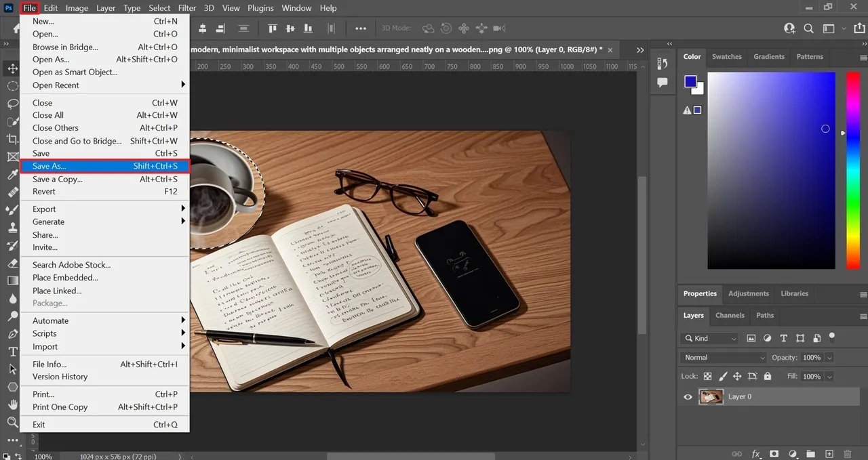This screenshot has height=460, width=868.
Task: Select the Zoom tool
Action: tap(14, 422)
